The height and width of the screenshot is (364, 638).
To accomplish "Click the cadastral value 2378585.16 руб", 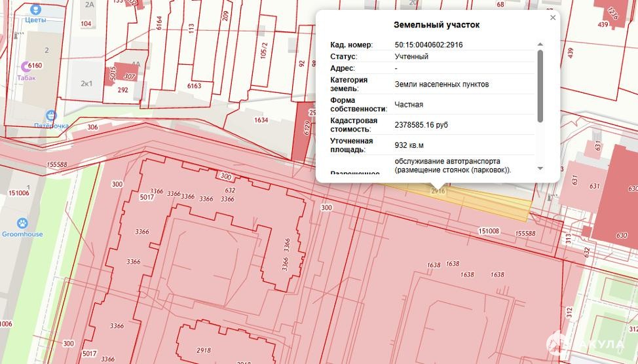I will point(421,124).
